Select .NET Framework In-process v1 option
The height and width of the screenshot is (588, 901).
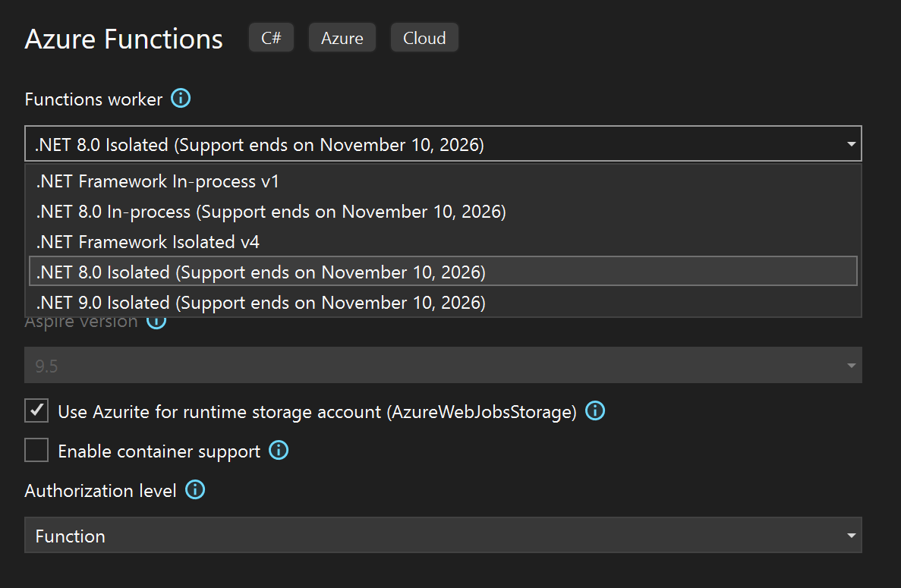pyautogui.click(x=443, y=181)
